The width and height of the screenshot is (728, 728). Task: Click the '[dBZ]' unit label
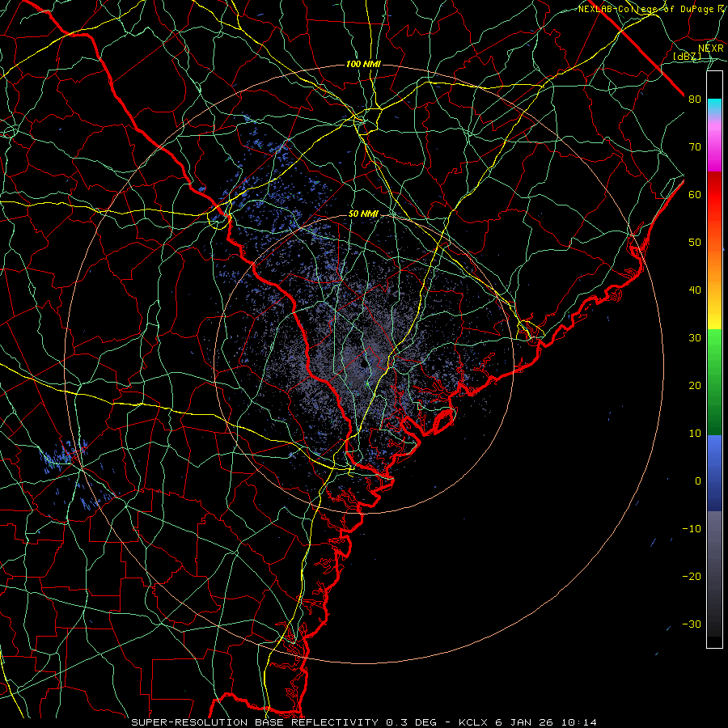click(687, 57)
